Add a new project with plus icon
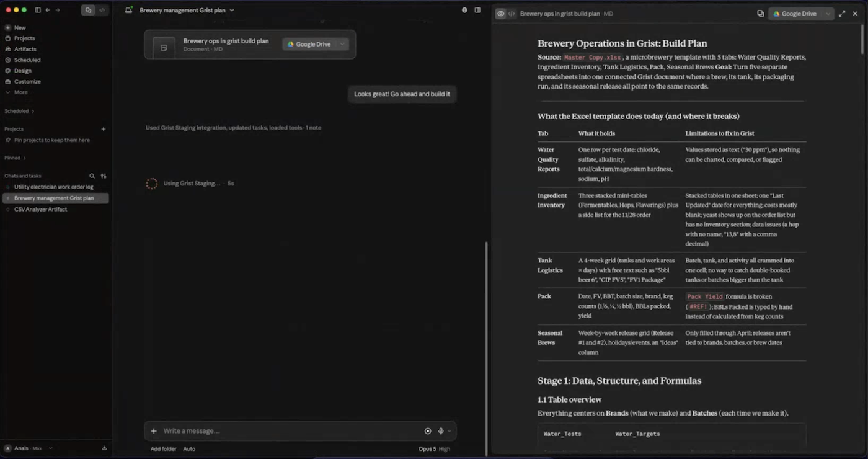This screenshot has width=868, height=459. pos(104,129)
